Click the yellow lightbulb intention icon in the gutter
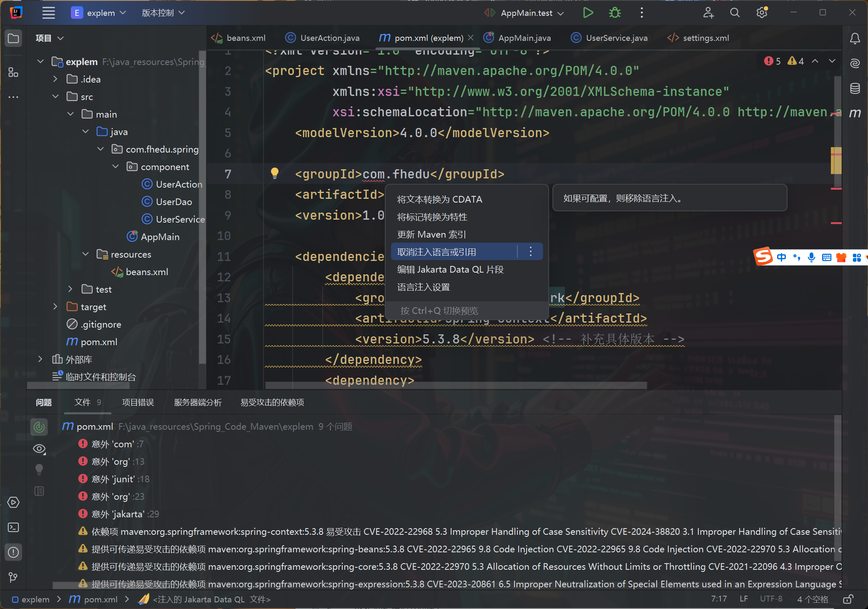This screenshot has width=868, height=609. pos(274,173)
